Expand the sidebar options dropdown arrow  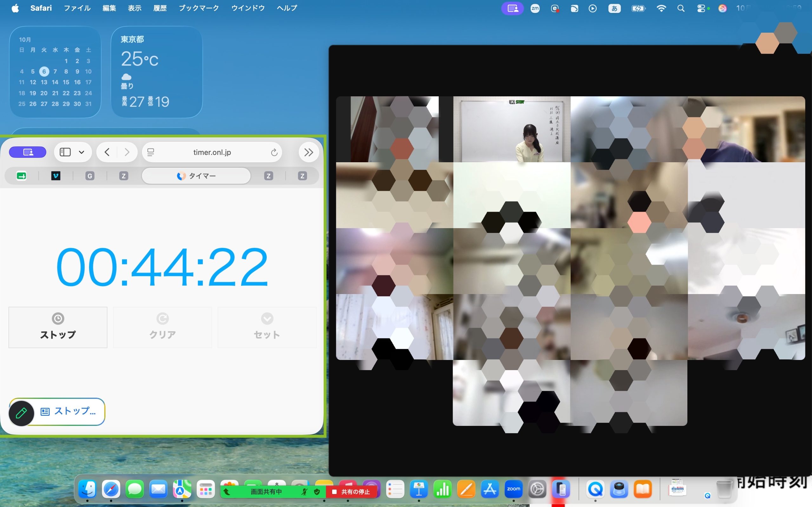[82, 152]
